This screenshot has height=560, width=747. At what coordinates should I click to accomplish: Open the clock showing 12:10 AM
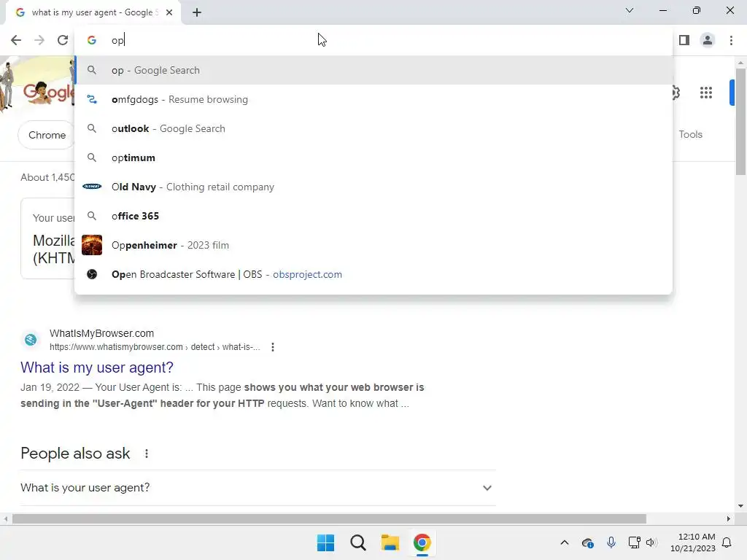(x=693, y=542)
